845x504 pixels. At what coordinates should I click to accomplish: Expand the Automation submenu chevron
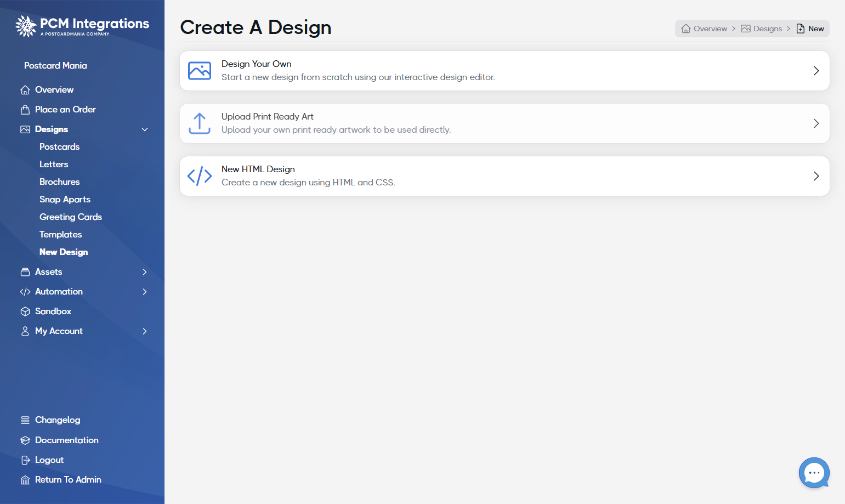pos(145,292)
